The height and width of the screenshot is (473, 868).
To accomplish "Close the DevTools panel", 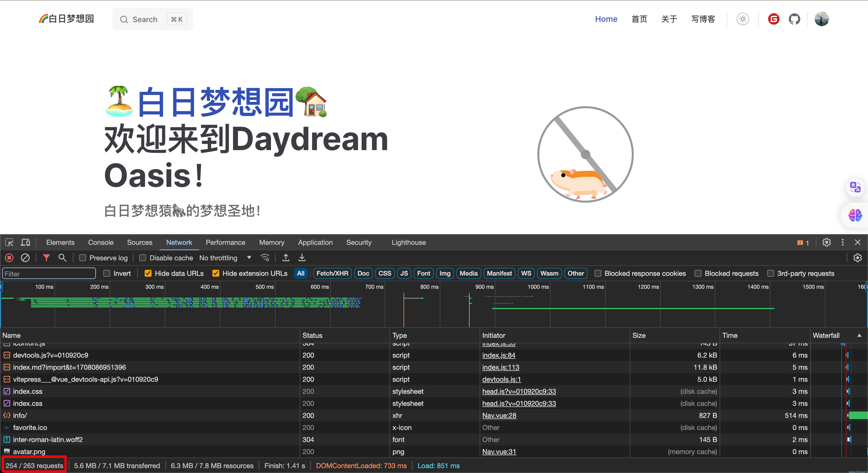I will (858, 242).
